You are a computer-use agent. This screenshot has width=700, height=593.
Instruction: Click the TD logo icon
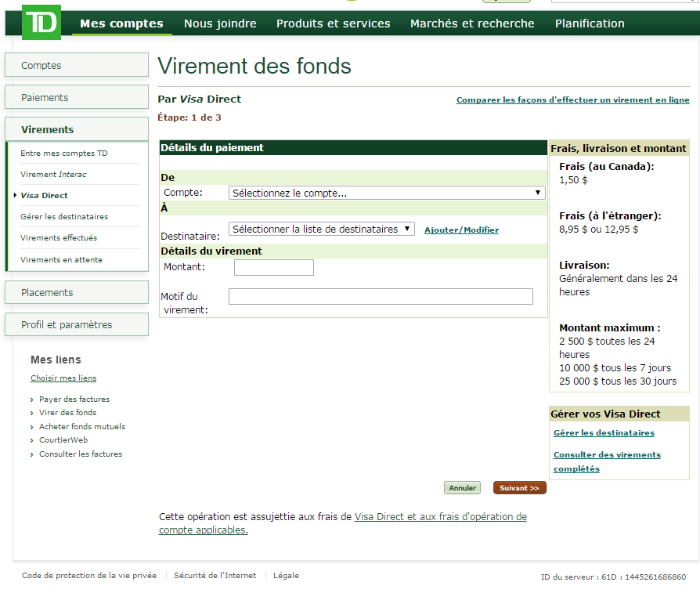click(41, 23)
